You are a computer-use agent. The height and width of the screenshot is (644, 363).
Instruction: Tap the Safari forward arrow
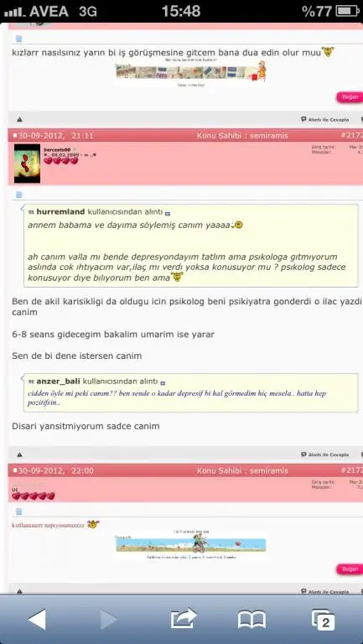(x=108, y=620)
